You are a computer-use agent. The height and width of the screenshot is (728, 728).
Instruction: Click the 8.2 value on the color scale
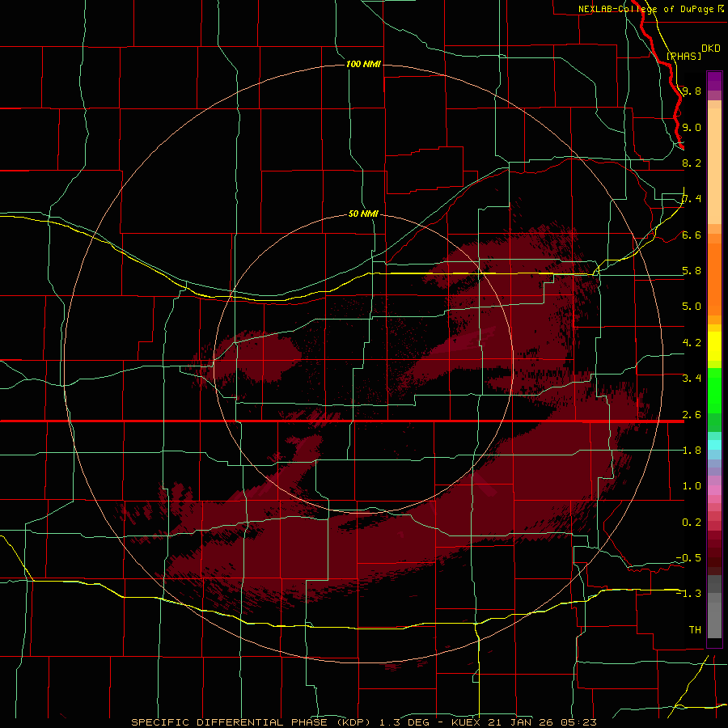(x=692, y=163)
